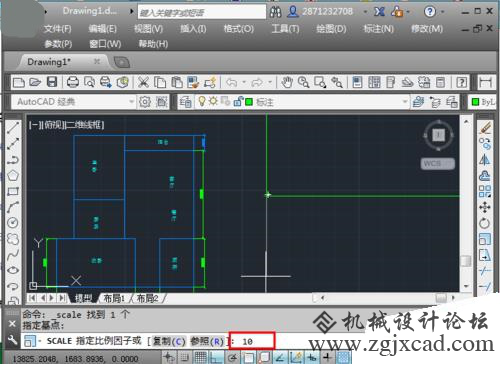Open the Help dropdown arrow in title bar
Viewport: 501px width, 365px height.
tap(443, 12)
